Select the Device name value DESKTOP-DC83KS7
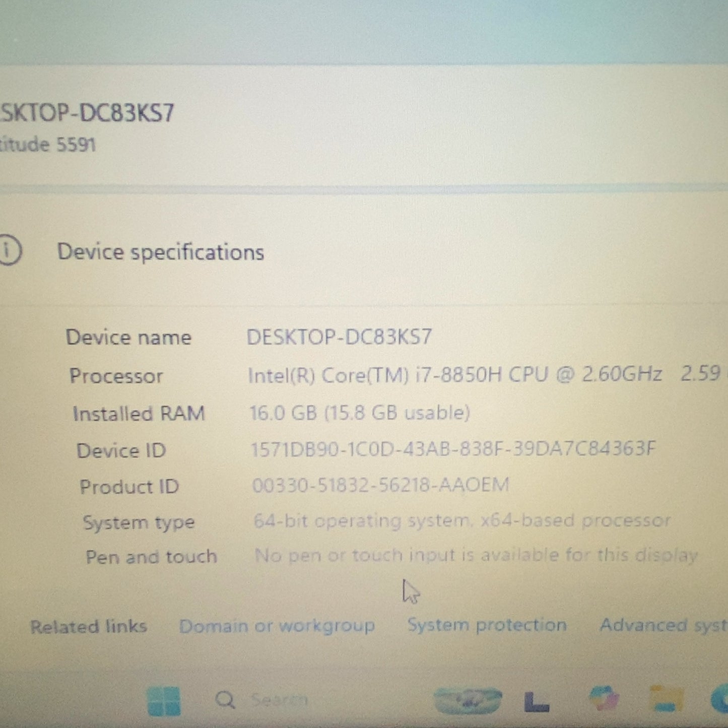This screenshot has height=728, width=728. [339, 337]
